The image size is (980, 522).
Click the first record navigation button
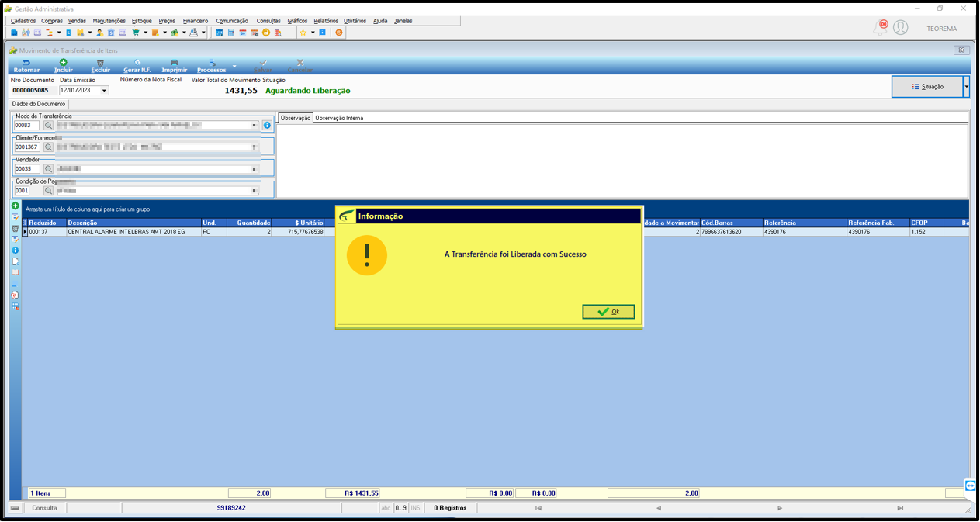(538, 508)
